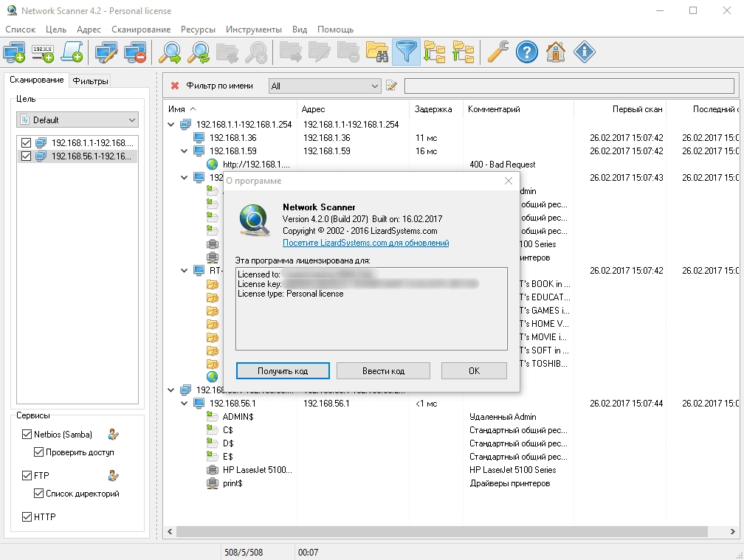Toggle the Проверить доступ checkbox

[x=39, y=452]
